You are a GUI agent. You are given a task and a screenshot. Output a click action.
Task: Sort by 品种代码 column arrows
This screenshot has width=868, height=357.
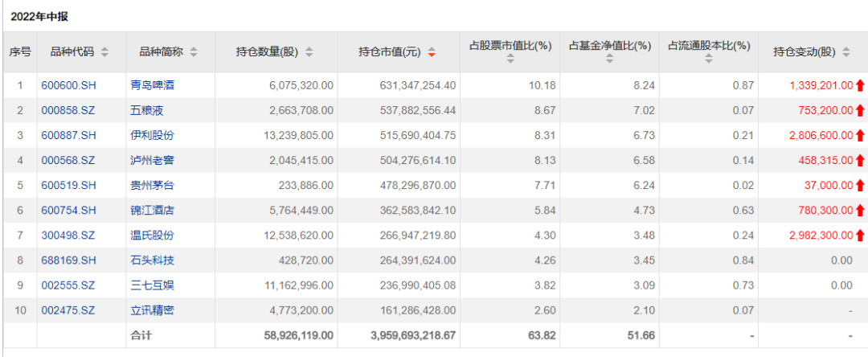pos(104,52)
